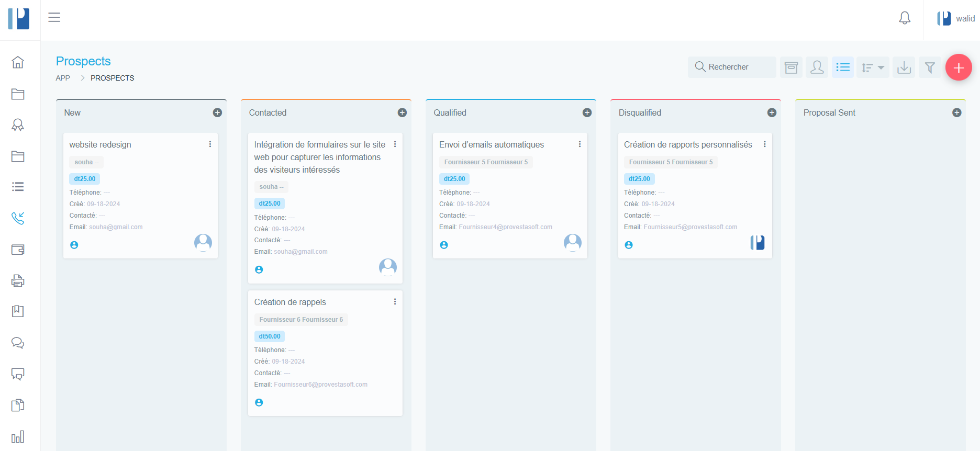
Task: Open the notifications bell
Action: pyautogui.click(x=905, y=18)
